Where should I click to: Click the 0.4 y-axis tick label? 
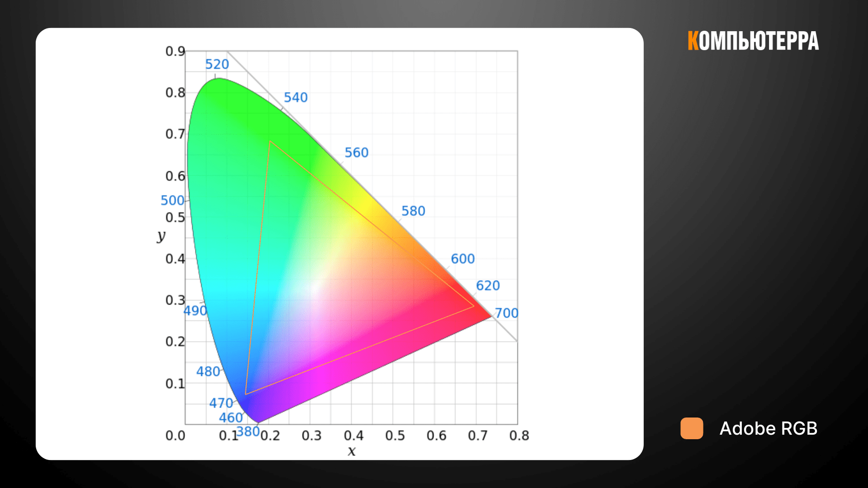tap(175, 259)
